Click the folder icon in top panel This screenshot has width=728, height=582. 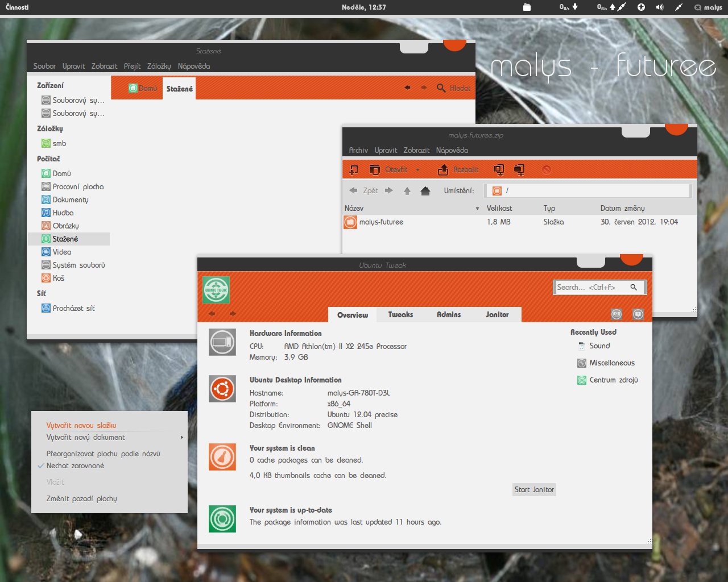click(x=527, y=7)
